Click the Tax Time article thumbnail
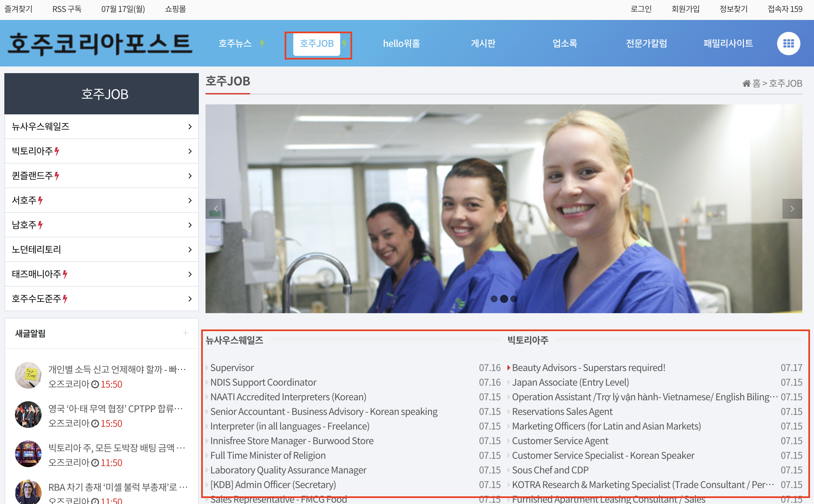 point(28,375)
